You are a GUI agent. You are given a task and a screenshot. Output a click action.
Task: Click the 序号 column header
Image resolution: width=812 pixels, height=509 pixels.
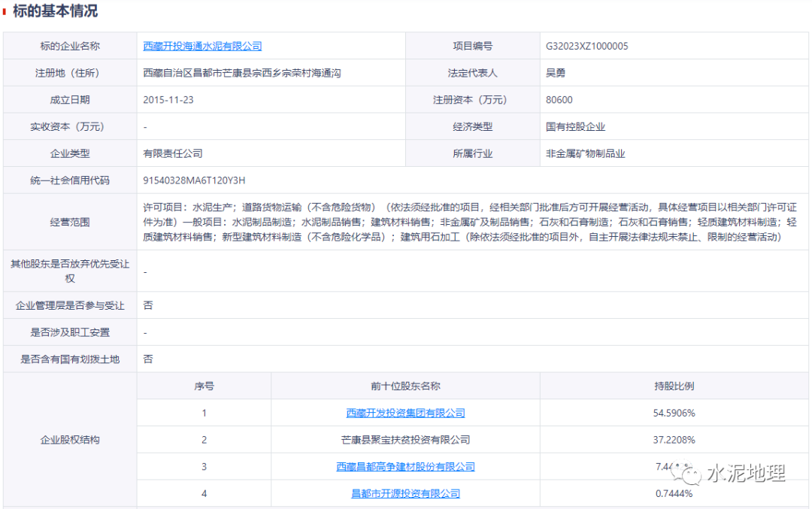[x=204, y=386]
